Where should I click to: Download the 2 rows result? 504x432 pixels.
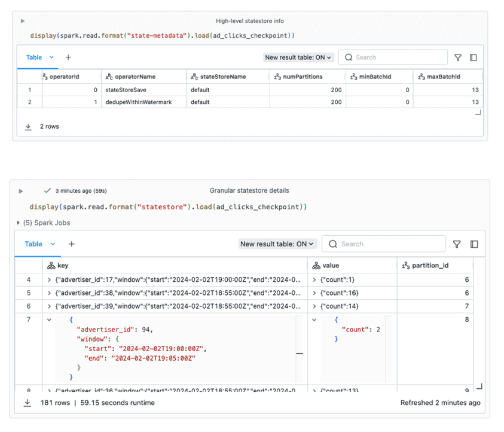coord(28,126)
